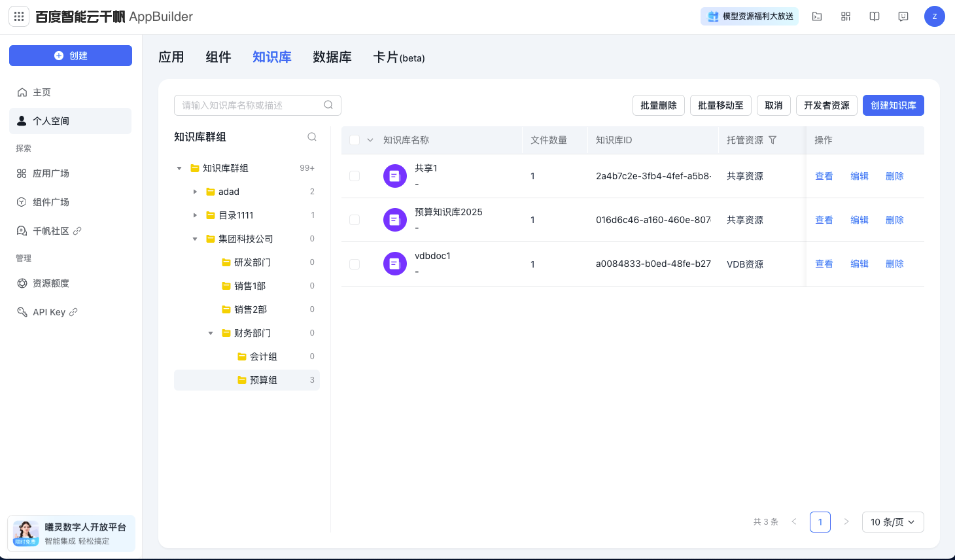Click the external link icon next to API Key

pyautogui.click(x=73, y=312)
